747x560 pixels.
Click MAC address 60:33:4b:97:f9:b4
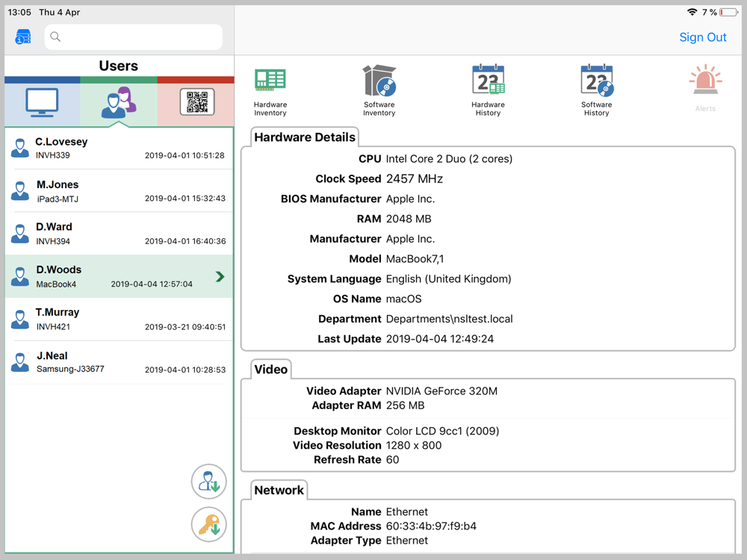431,526
